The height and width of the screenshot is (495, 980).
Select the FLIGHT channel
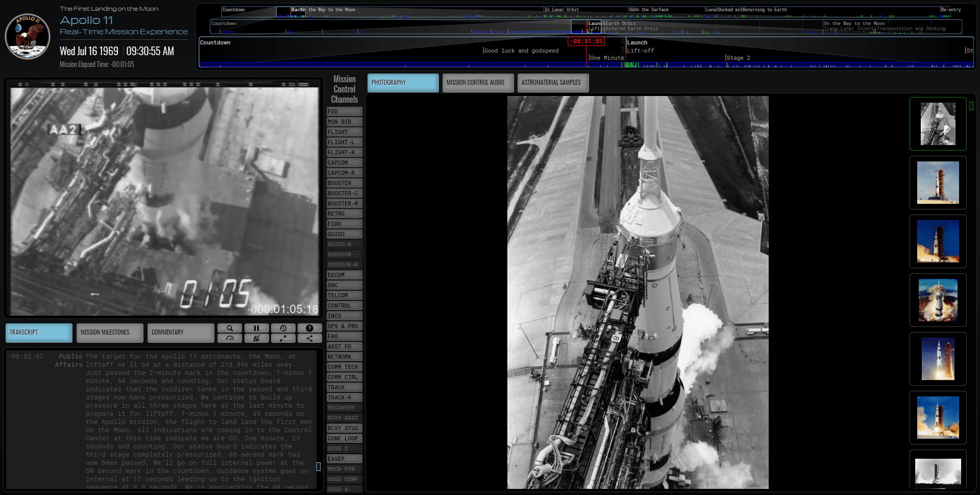345,132
